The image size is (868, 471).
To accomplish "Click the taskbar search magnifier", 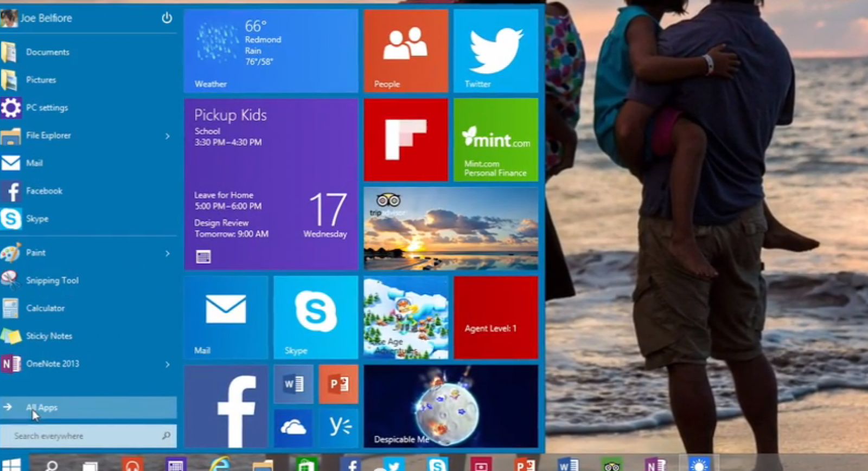I will coord(52,466).
